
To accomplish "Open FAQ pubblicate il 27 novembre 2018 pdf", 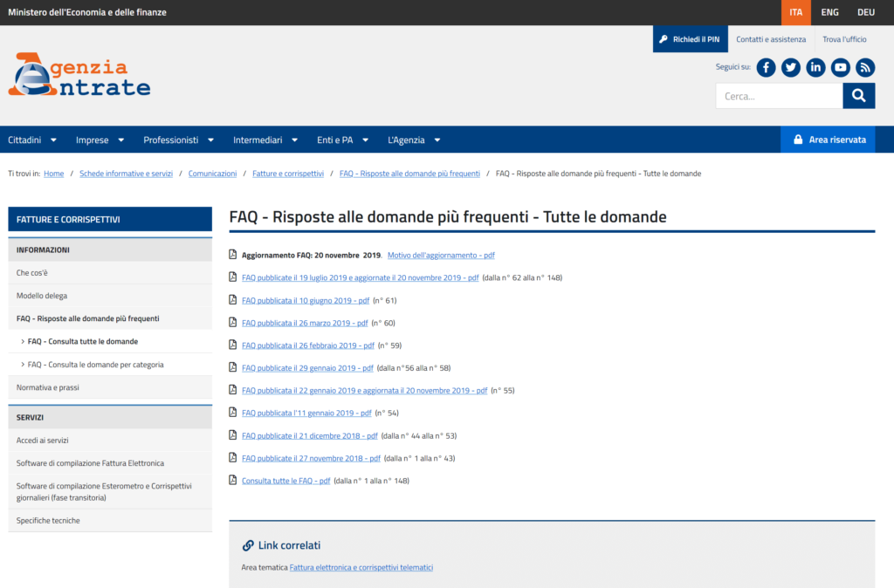I will [312, 458].
